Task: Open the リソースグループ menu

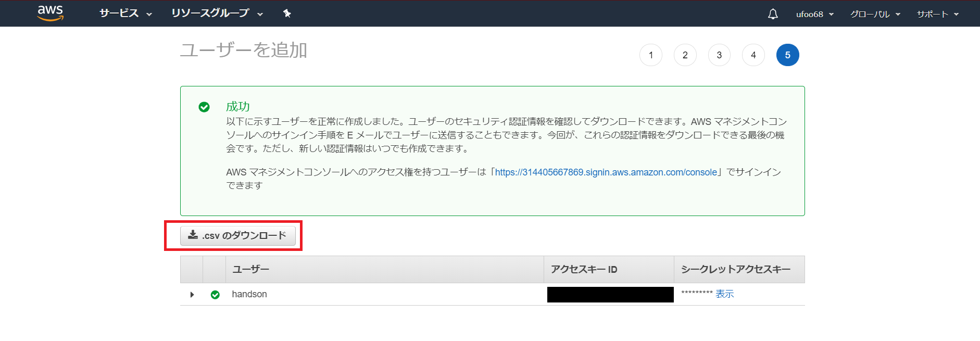Action: coord(217,14)
